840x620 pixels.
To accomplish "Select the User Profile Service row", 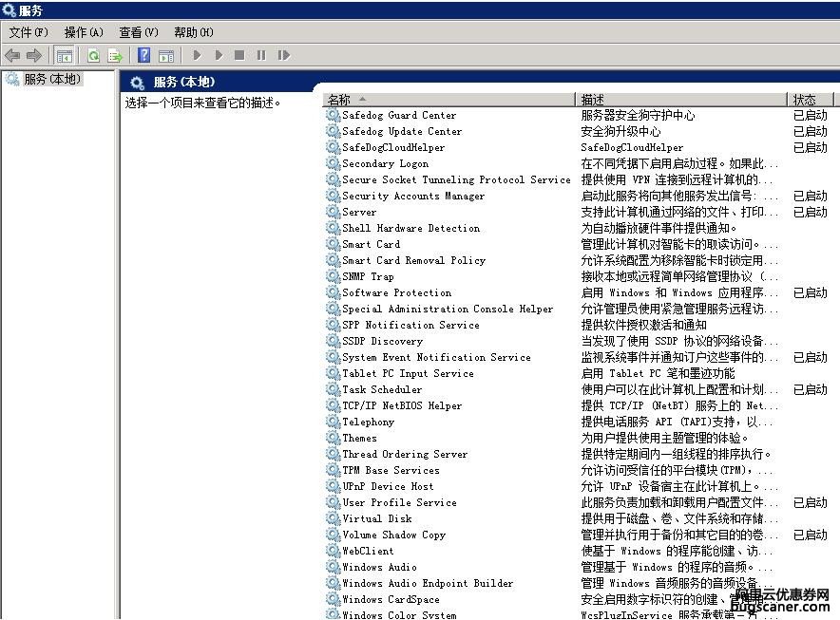I will [x=399, y=503].
